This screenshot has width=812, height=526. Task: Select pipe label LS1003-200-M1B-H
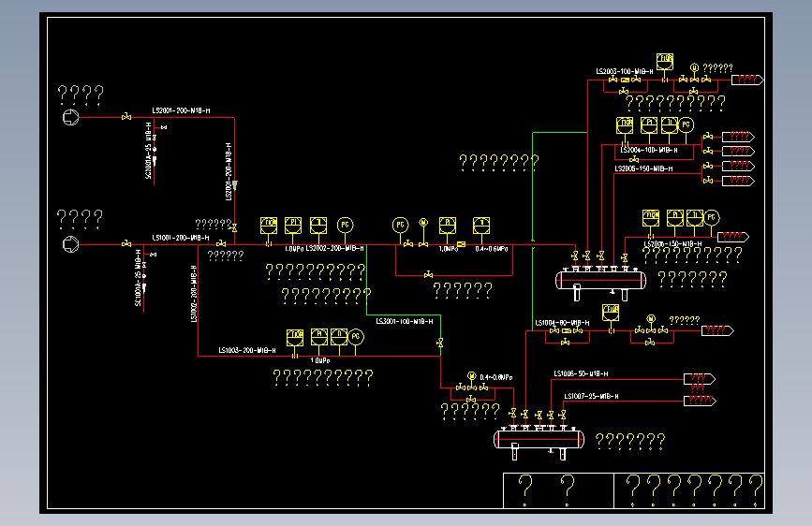[247, 350]
